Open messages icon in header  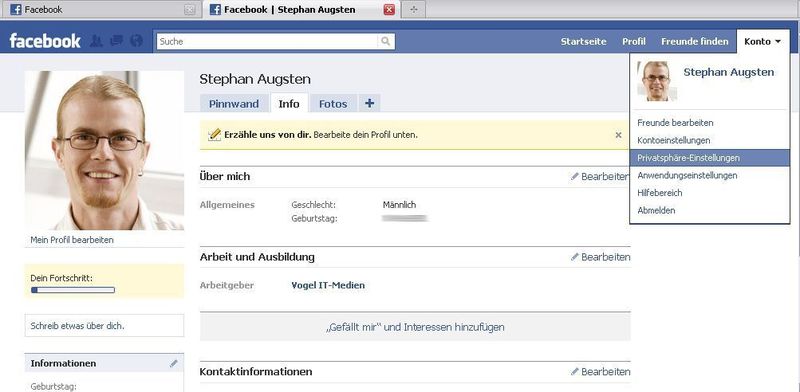pyautogui.click(x=116, y=41)
